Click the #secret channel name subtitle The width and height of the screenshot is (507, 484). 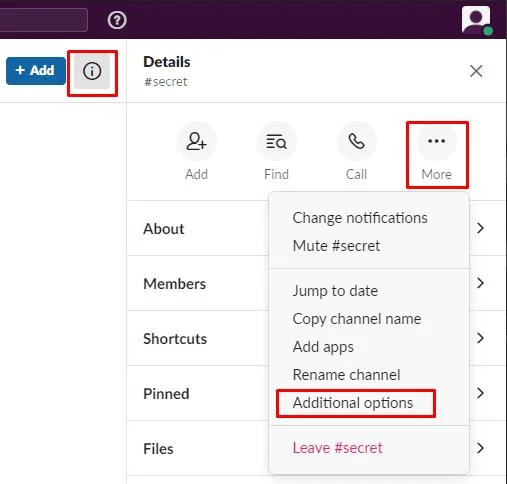click(x=166, y=82)
